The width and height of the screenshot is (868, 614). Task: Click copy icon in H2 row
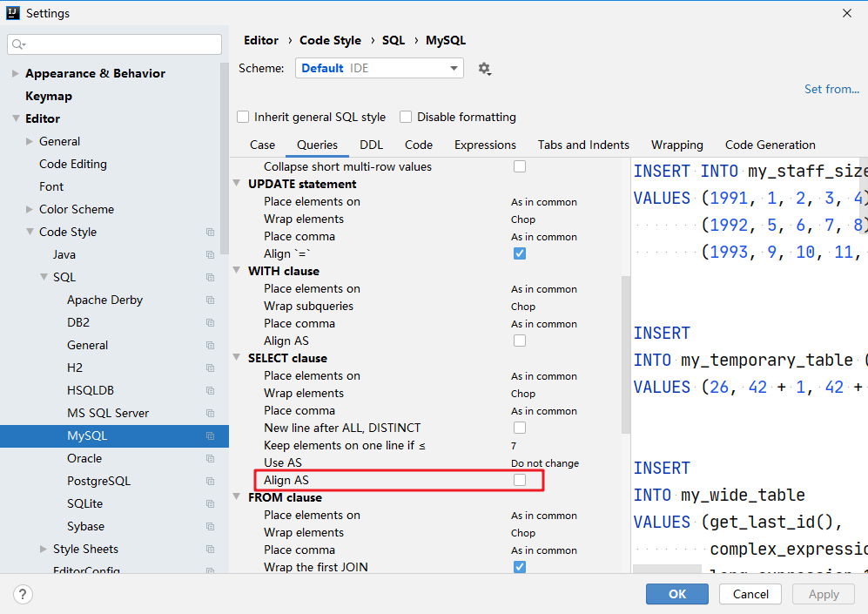[211, 368]
